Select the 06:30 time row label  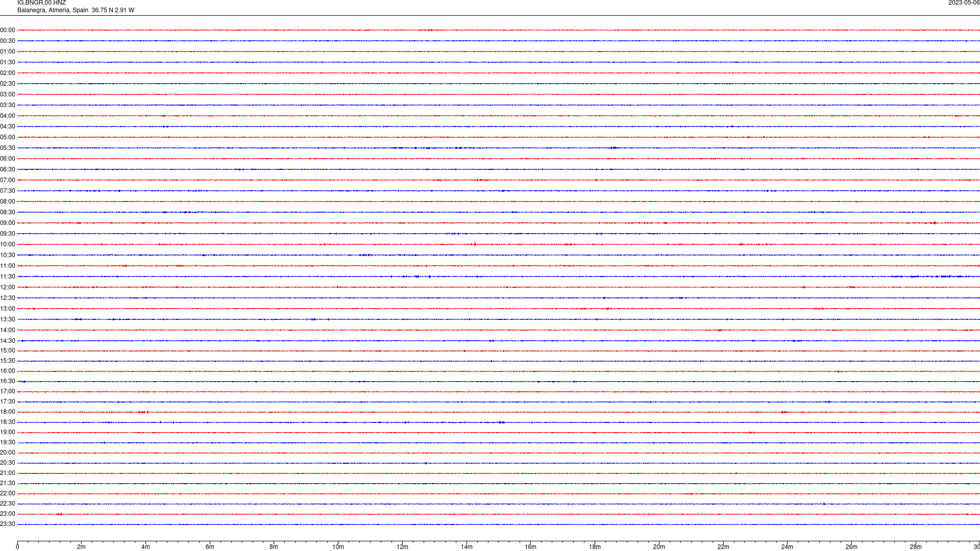click(x=8, y=169)
